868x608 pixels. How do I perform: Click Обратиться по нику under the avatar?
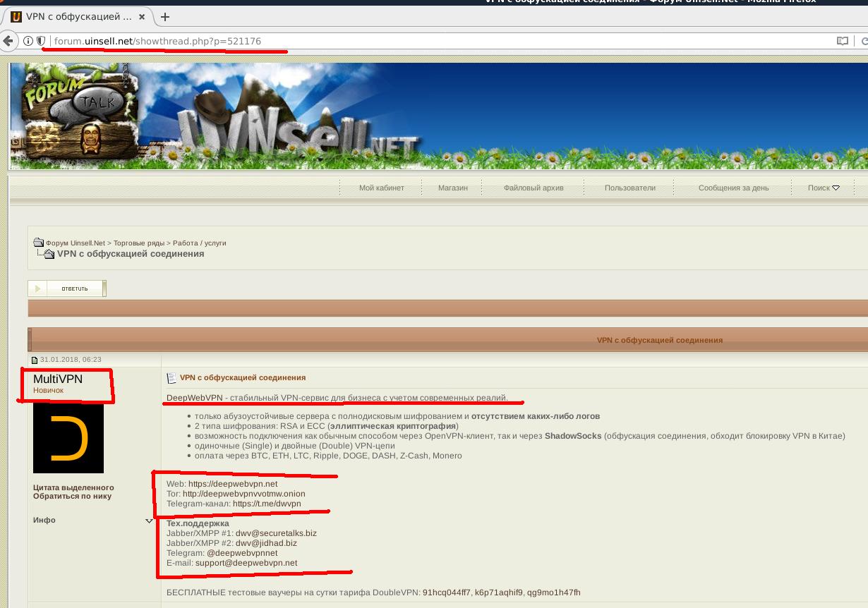tap(72, 496)
